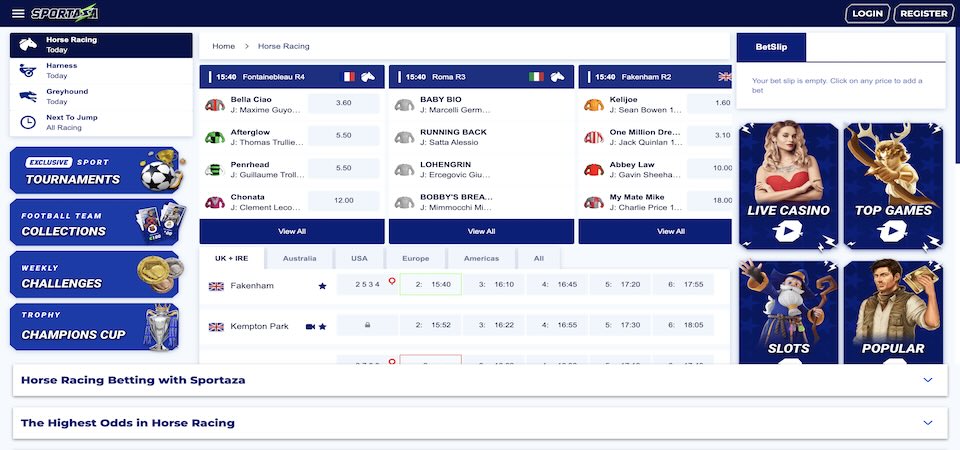Click the horse icon on Roma R3 header
The height and width of the screenshot is (450, 960).
[557, 77]
